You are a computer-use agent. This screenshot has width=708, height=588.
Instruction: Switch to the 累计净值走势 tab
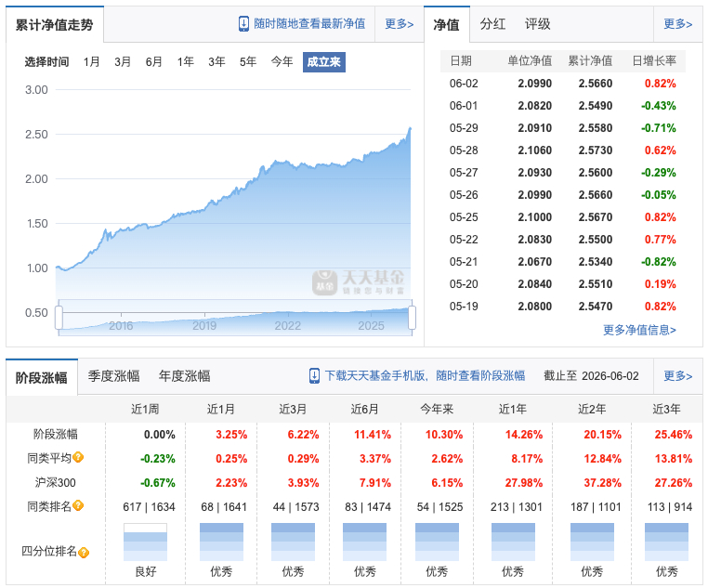(x=55, y=25)
